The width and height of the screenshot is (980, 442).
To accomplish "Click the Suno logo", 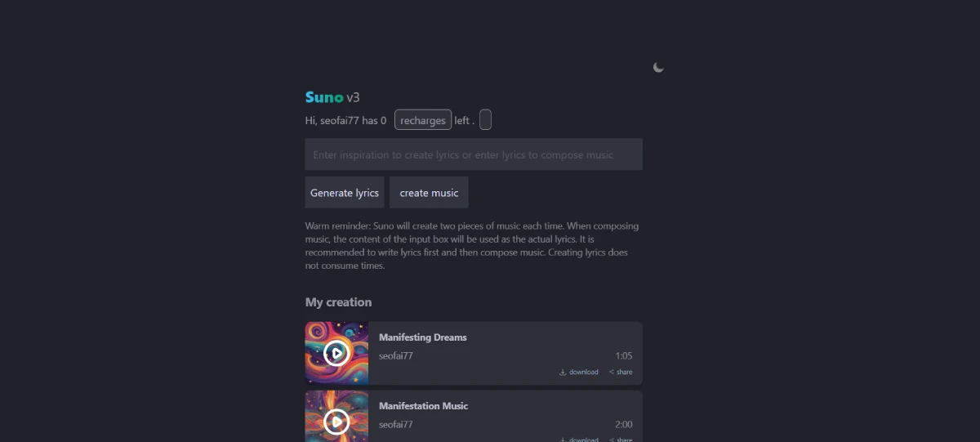I will click(324, 97).
